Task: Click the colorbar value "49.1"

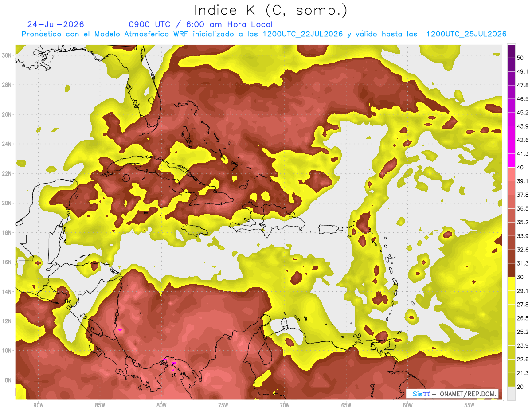Action: coord(522,71)
